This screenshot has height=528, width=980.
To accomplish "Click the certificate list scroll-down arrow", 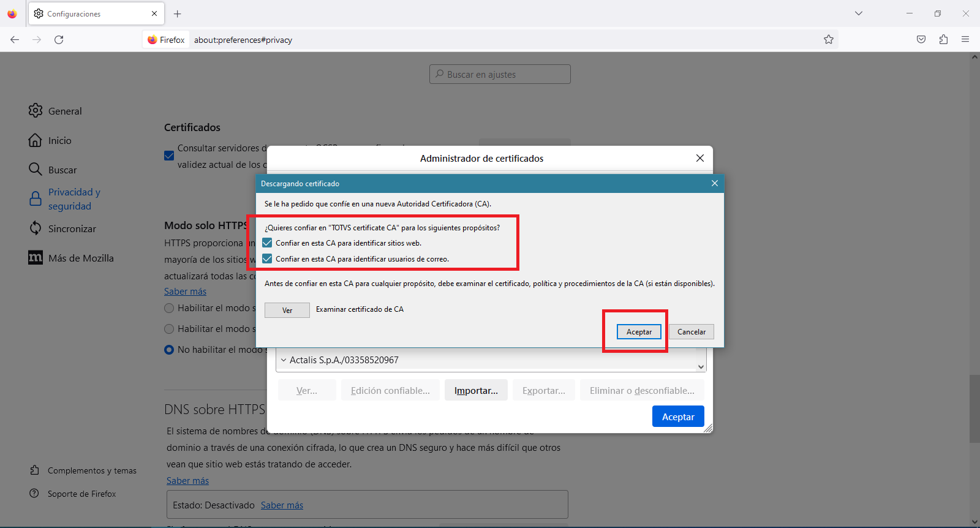I will click(701, 366).
